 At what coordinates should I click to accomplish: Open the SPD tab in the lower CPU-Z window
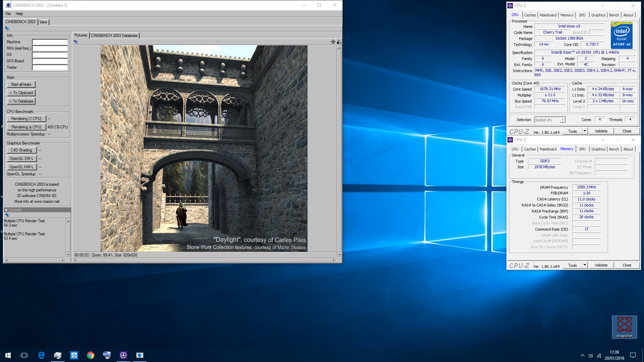(x=582, y=149)
